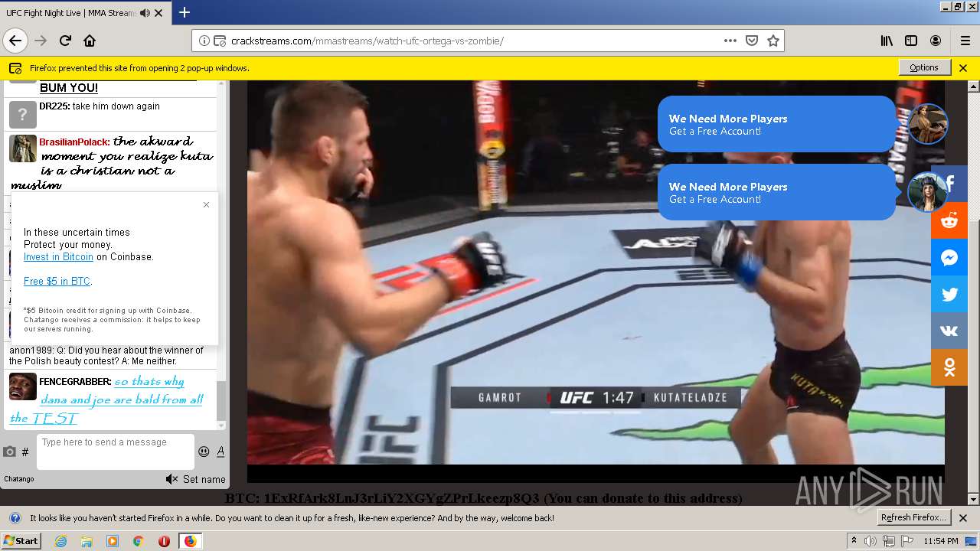Screen dimensions: 980x551
Task: Launch Internet Explorer from taskbar
Action: pos(60,541)
